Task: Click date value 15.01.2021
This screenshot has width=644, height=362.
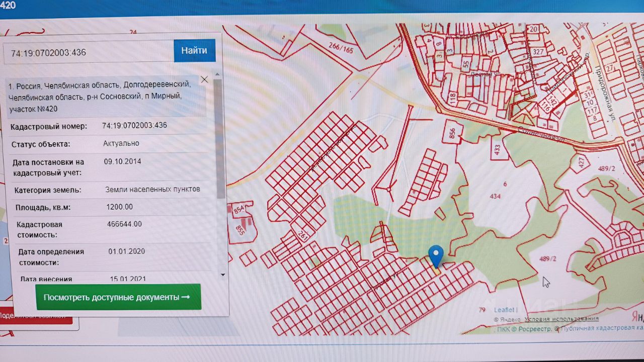Action: click(x=128, y=279)
